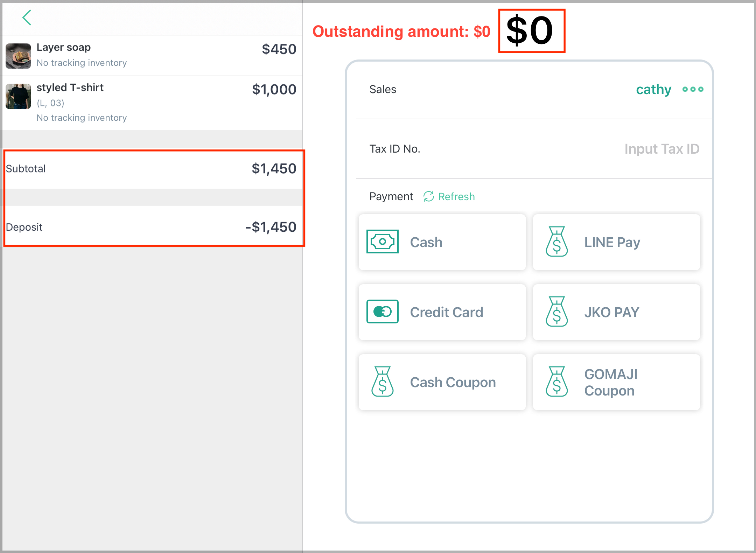Choose Credit Card as payment method

click(x=442, y=312)
